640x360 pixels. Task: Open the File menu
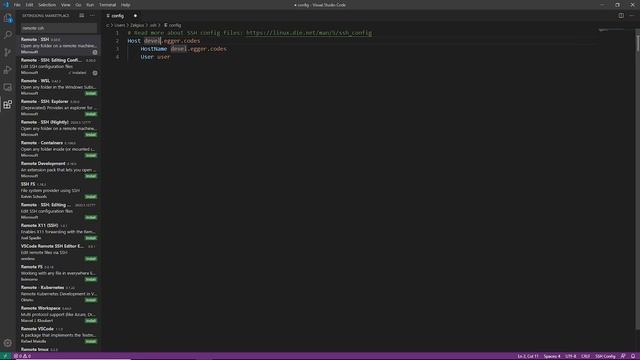[17, 5]
